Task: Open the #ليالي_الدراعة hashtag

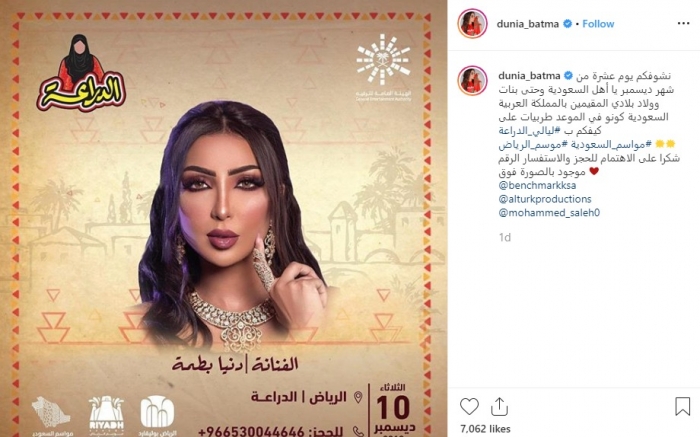Action: (527, 131)
